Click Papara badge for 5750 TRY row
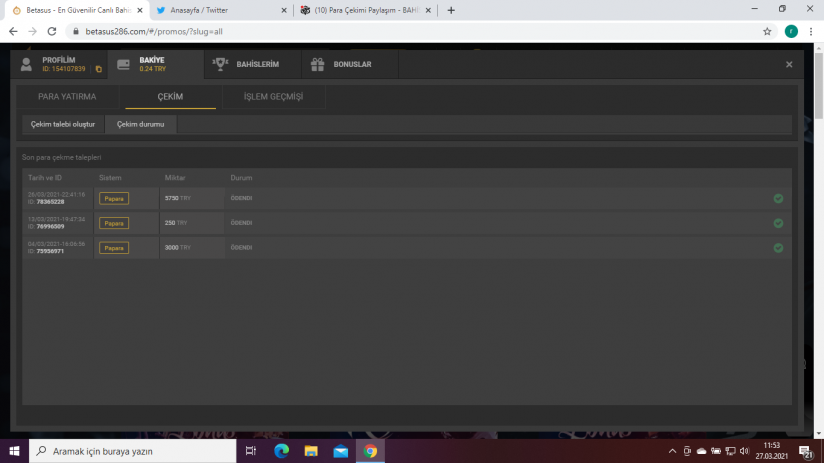 pyautogui.click(x=114, y=199)
